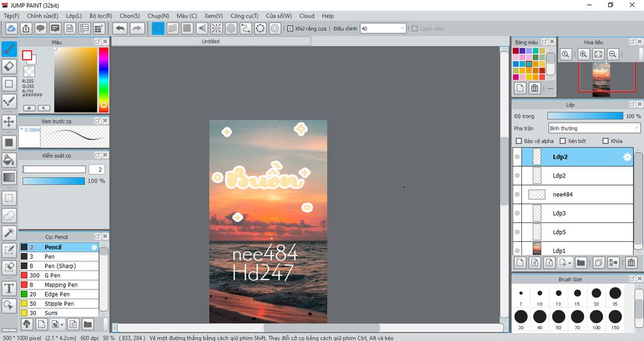Click zoom out icon in Hoa tiêu panel
This screenshot has height=341, width=644.
[x=613, y=54]
